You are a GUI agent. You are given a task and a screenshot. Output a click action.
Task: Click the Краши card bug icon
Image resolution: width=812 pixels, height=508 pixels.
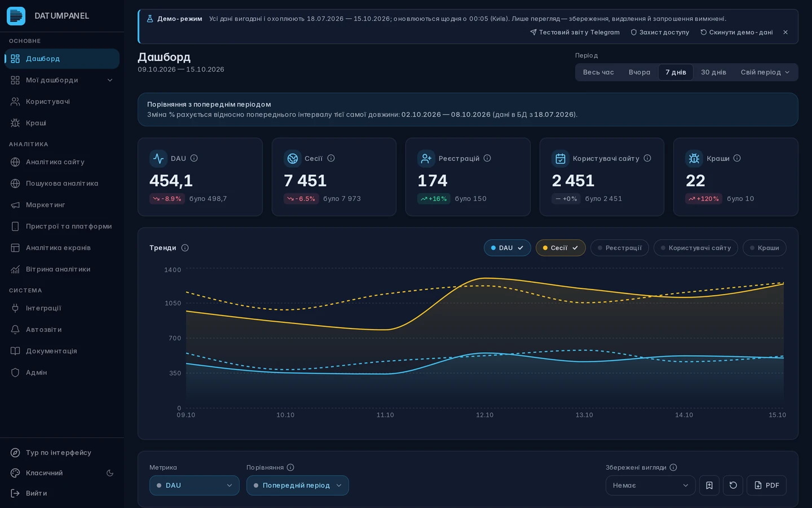[694, 159]
